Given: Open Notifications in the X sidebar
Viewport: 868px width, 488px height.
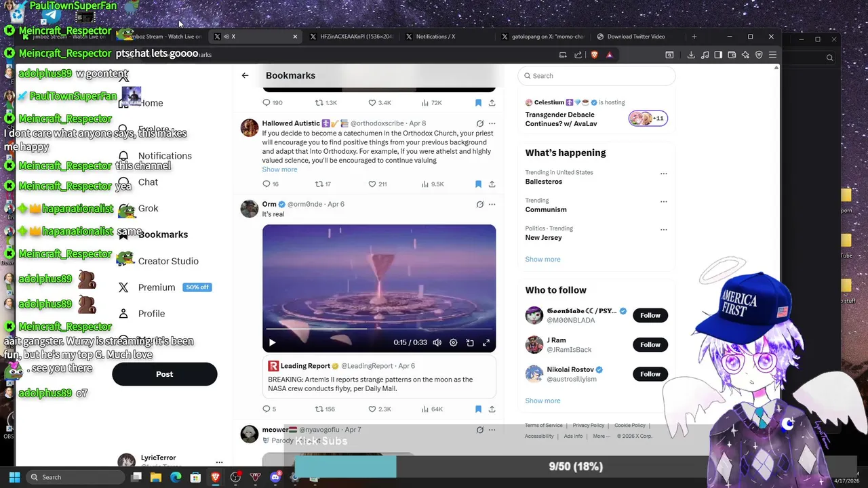Looking at the screenshot, I should (165, 156).
